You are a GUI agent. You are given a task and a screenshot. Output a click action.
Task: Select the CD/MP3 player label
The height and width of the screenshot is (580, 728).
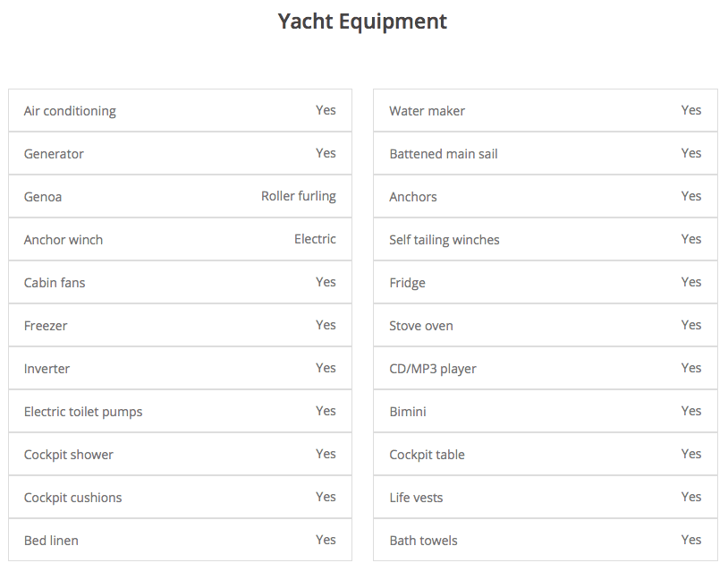pos(433,369)
